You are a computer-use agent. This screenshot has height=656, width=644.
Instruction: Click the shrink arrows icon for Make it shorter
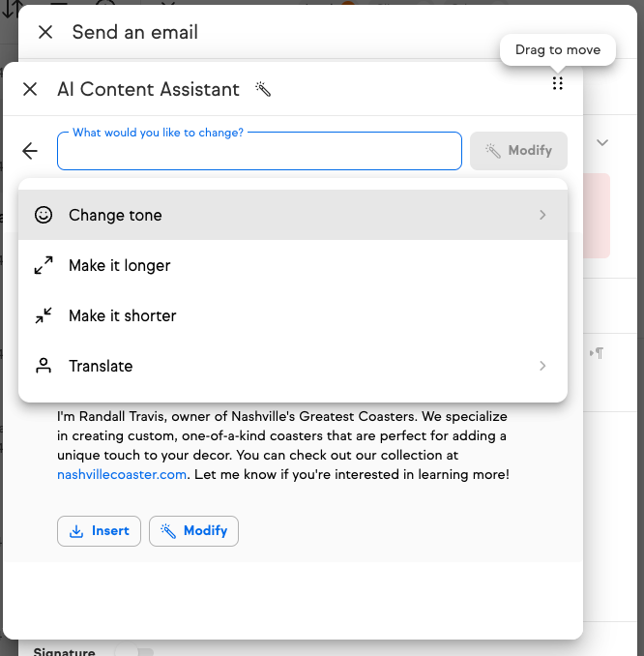pyautogui.click(x=44, y=315)
